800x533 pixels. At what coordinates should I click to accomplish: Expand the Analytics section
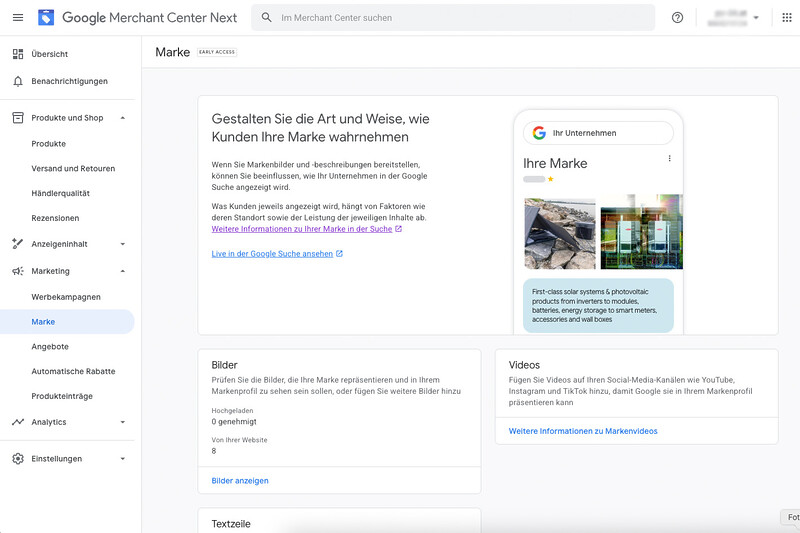click(122, 422)
